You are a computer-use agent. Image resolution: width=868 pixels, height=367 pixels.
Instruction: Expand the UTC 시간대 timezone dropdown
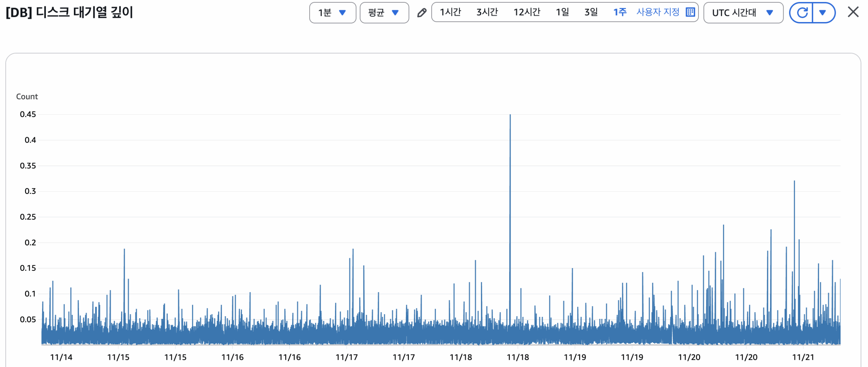[x=743, y=13]
